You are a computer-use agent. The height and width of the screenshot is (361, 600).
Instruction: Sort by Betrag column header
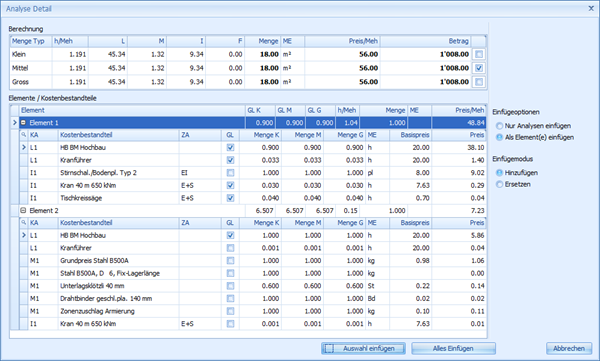[x=426, y=41]
